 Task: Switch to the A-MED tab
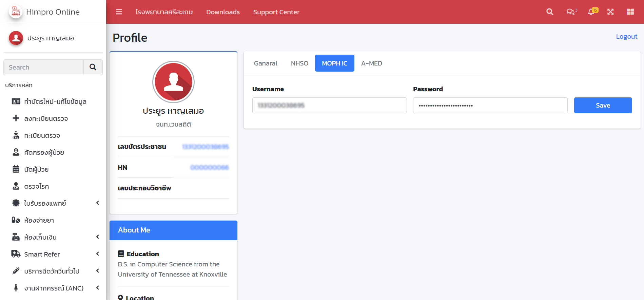coord(371,63)
